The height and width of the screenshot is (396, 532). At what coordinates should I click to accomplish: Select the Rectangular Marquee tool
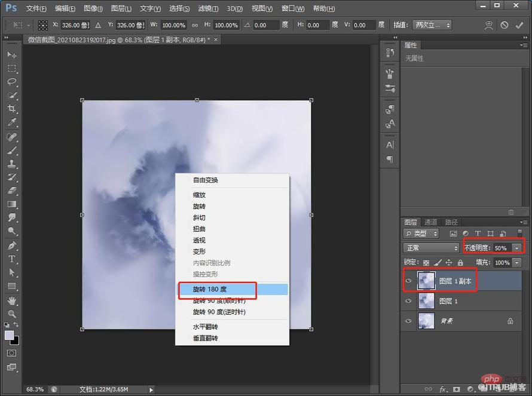coord(12,68)
